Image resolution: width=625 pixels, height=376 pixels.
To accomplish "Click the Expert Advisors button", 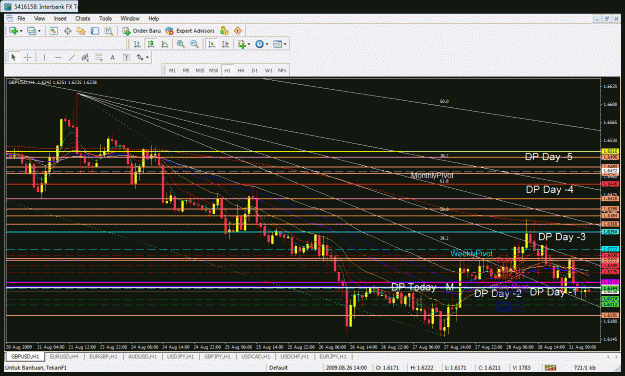I will (x=190, y=31).
